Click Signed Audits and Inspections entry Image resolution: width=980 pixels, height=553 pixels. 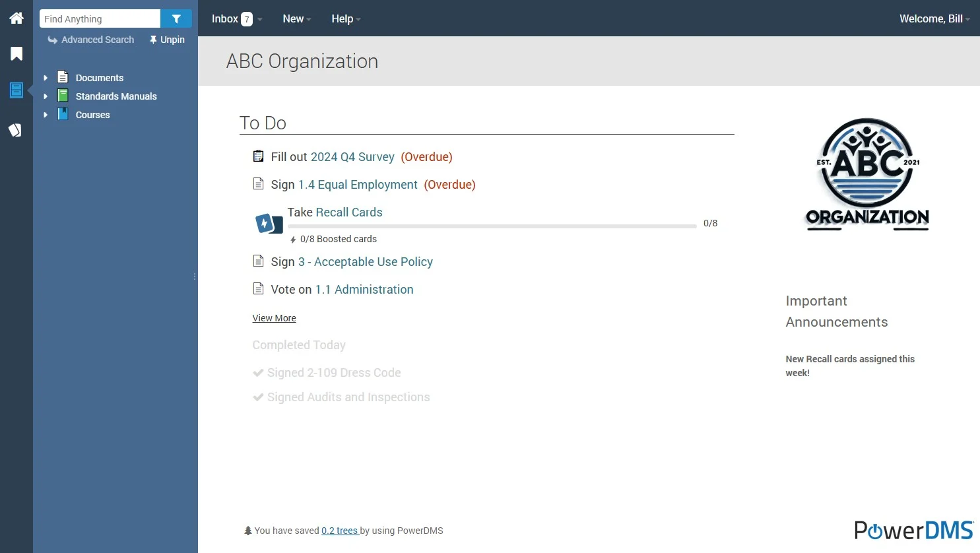(x=348, y=397)
